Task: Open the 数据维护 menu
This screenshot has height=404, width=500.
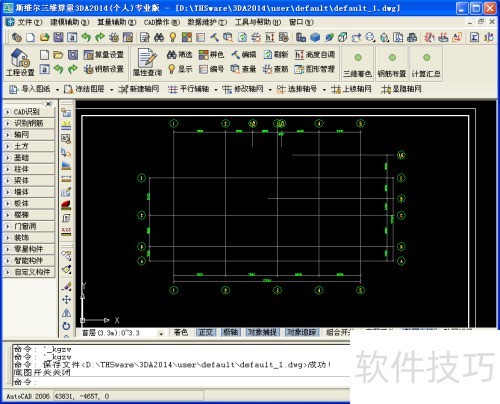Action: click(207, 22)
